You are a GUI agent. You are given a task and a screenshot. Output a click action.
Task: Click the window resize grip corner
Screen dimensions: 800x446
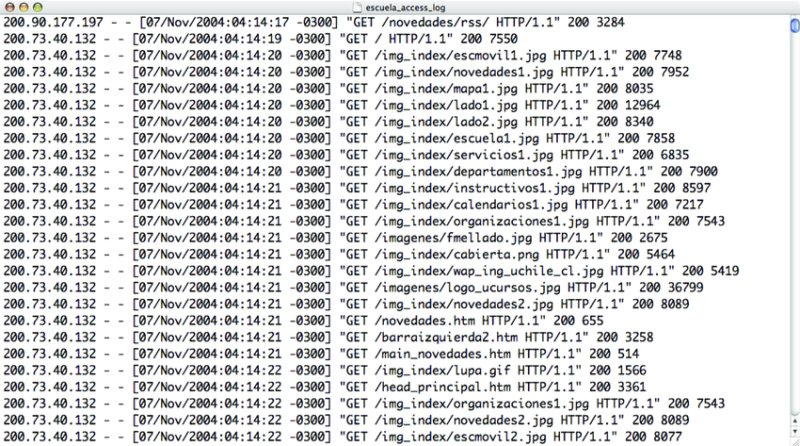point(795,441)
